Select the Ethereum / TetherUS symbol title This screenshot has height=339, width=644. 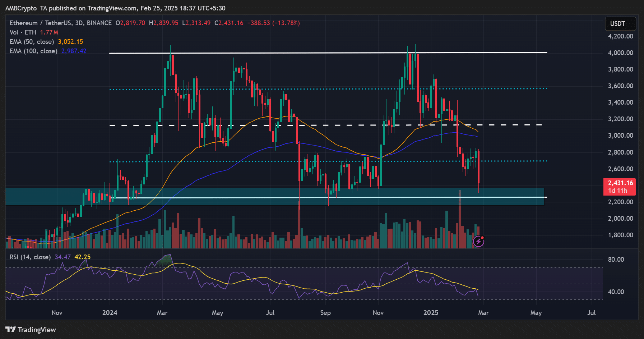click(60, 23)
